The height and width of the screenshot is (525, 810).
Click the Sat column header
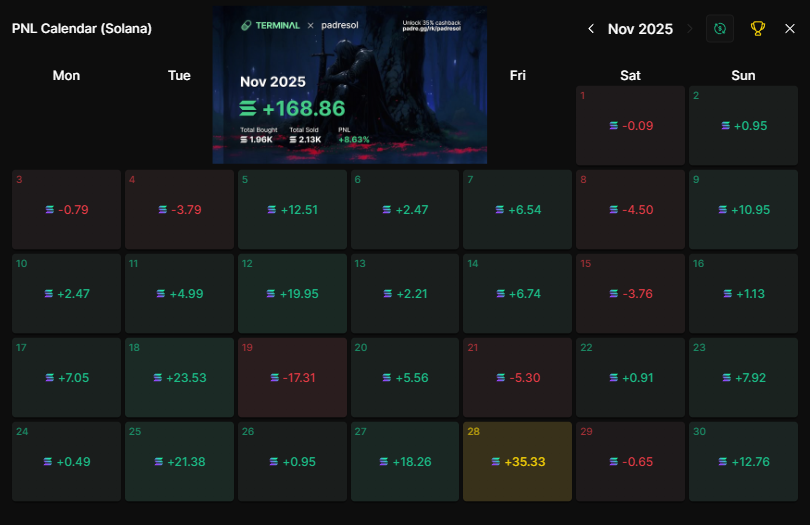[630, 75]
